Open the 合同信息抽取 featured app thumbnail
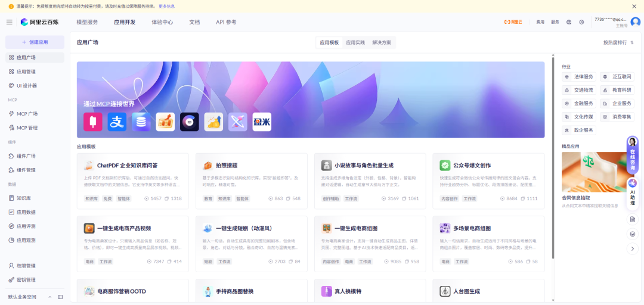Viewport: 644px width, 305px height. pos(598,172)
